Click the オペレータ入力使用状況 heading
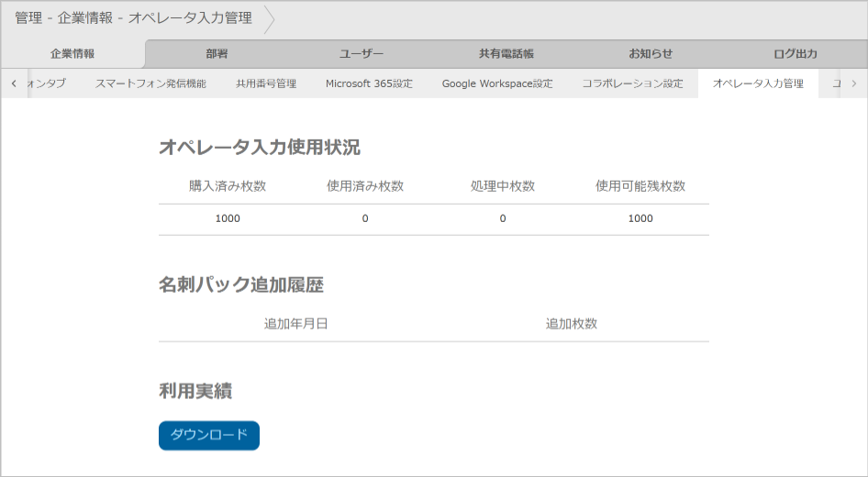This screenshot has width=868, height=477. click(x=260, y=147)
